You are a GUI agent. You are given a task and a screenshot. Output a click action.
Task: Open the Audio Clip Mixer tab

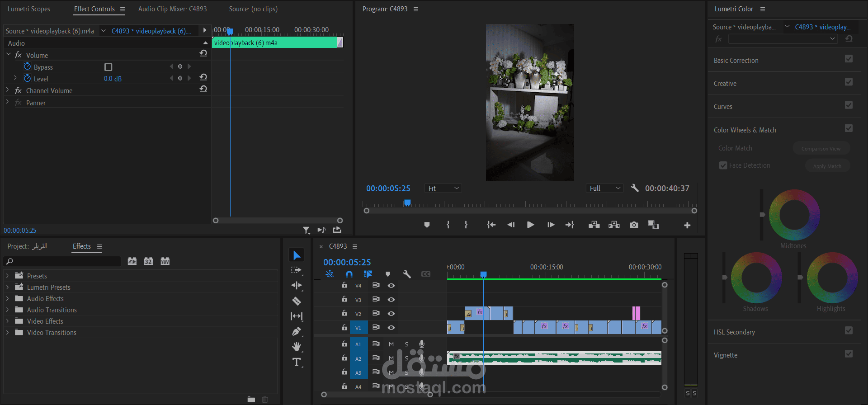tap(173, 9)
